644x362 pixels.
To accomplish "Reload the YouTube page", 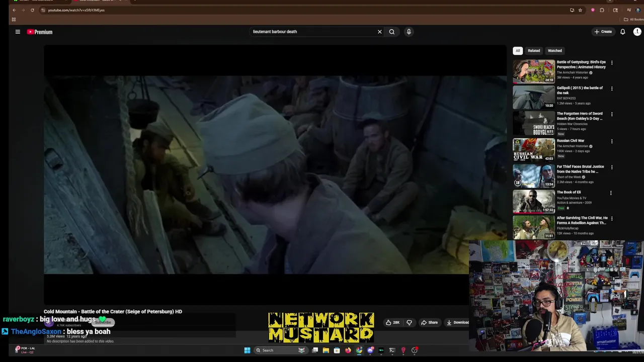I will (x=33, y=10).
